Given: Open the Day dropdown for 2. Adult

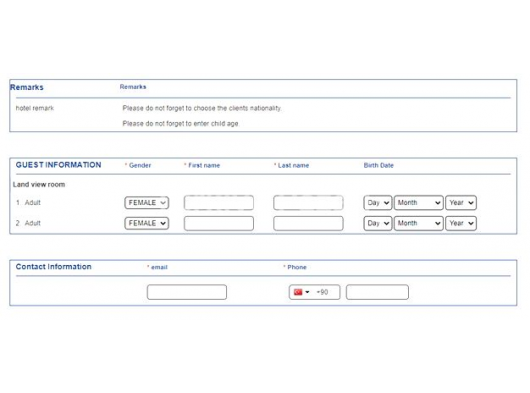Looking at the screenshot, I should [x=378, y=223].
